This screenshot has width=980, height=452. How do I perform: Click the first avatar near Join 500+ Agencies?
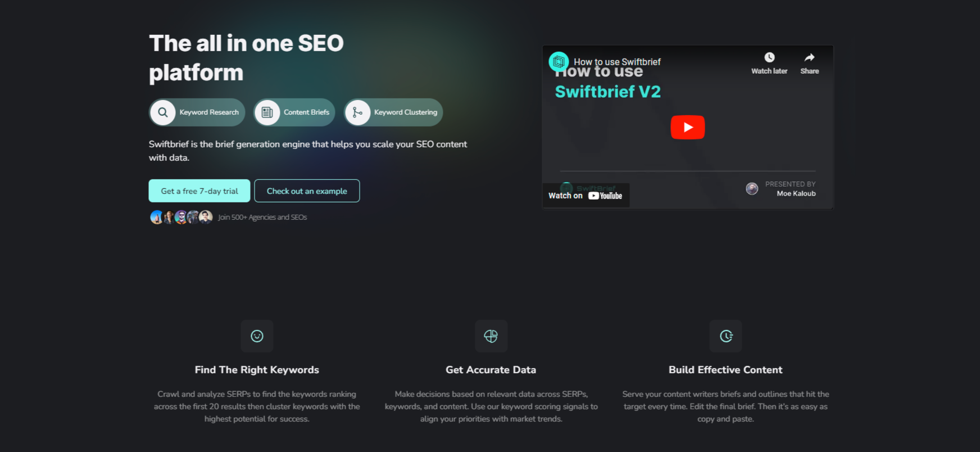click(156, 216)
